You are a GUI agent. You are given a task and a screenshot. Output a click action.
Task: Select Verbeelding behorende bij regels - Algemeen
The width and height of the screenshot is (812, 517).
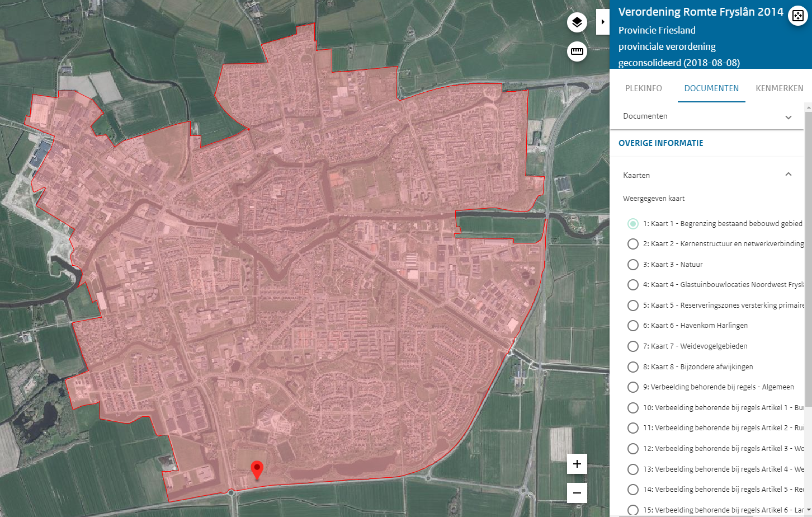[633, 387]
